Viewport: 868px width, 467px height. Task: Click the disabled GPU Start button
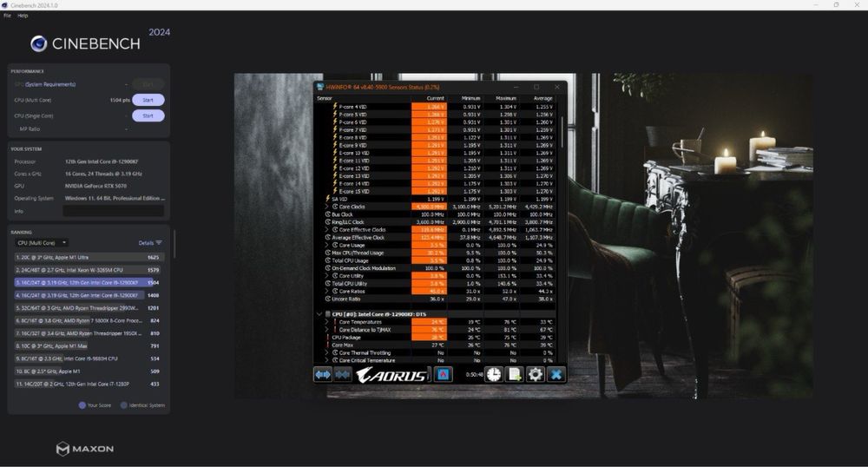(x=148, y=84)
